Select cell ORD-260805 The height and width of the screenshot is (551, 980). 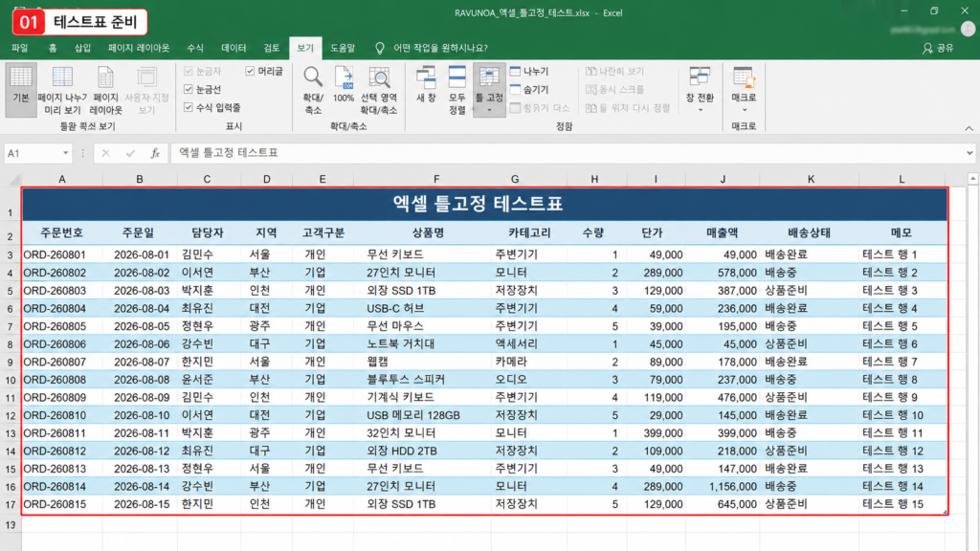[62, 326]
